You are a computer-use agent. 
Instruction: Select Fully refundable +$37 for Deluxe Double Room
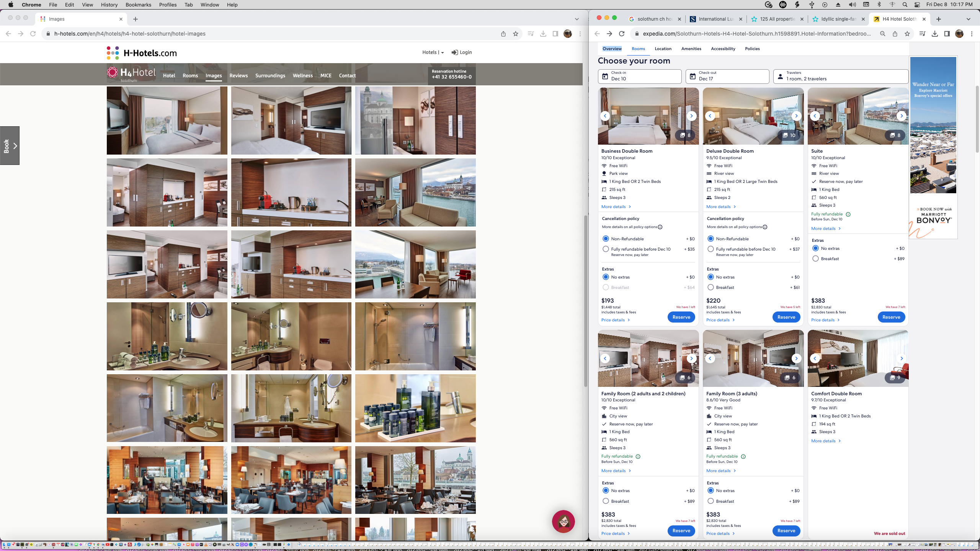[710, 249]
